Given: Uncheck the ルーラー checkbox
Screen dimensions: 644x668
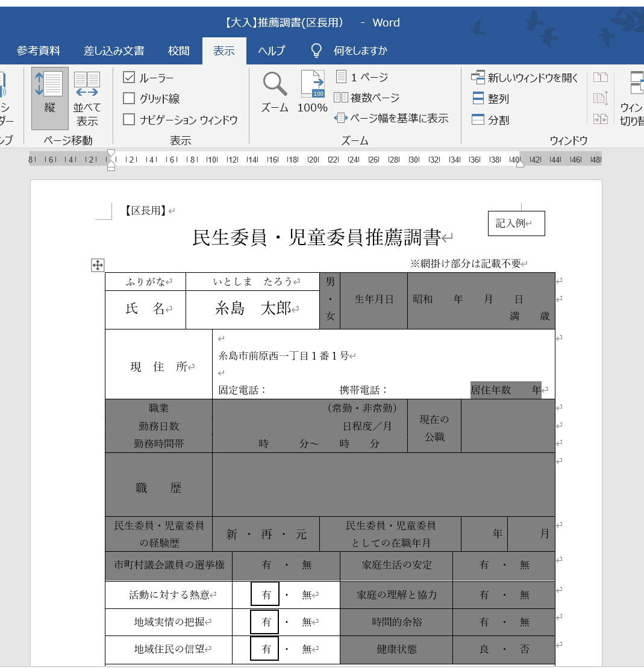Looking at the screenshot, I should point(129,77).
